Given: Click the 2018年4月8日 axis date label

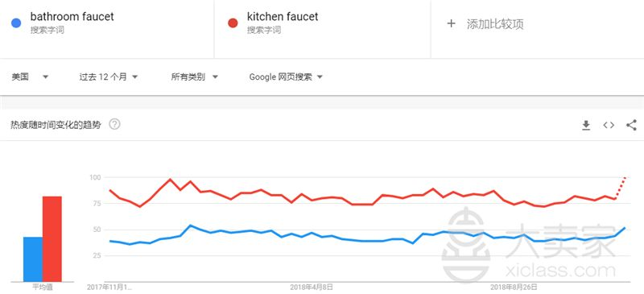Looking at the screenshot, I should 312,287.
